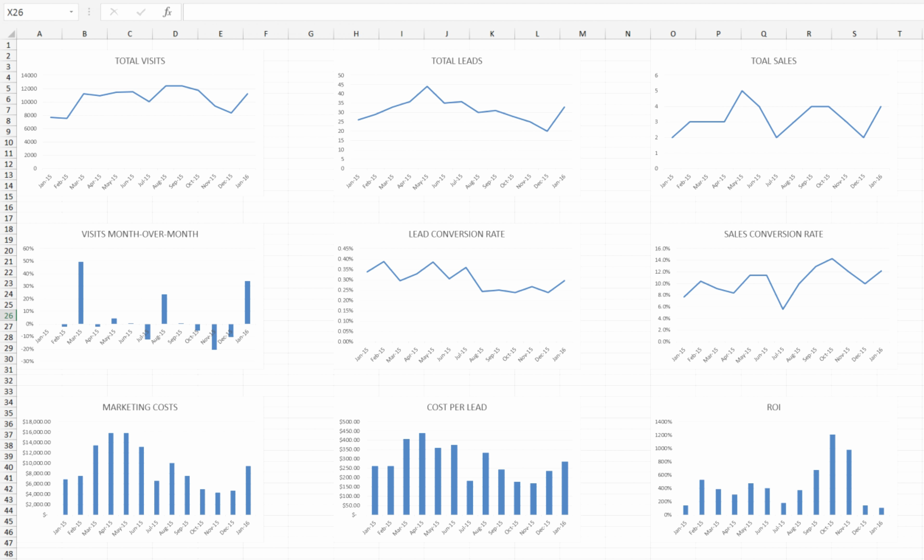Select column G header
Viewport: 924px width, 560px height.
point(311,34)
